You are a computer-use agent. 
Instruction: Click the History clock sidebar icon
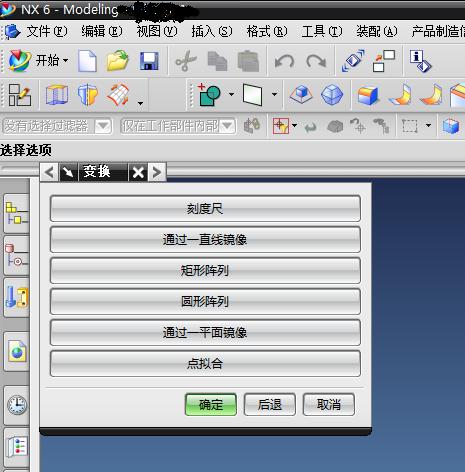pyautogui.click(x=17, y=405)
